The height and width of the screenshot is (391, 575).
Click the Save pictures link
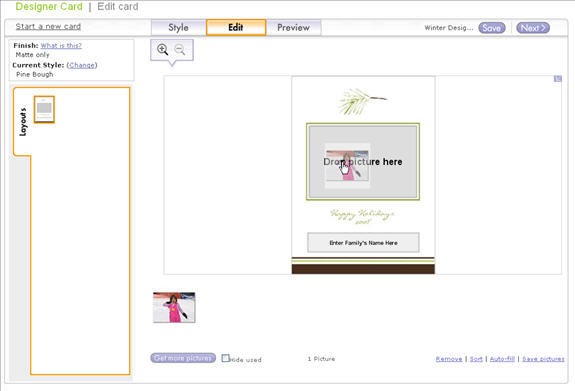(543, 359)
